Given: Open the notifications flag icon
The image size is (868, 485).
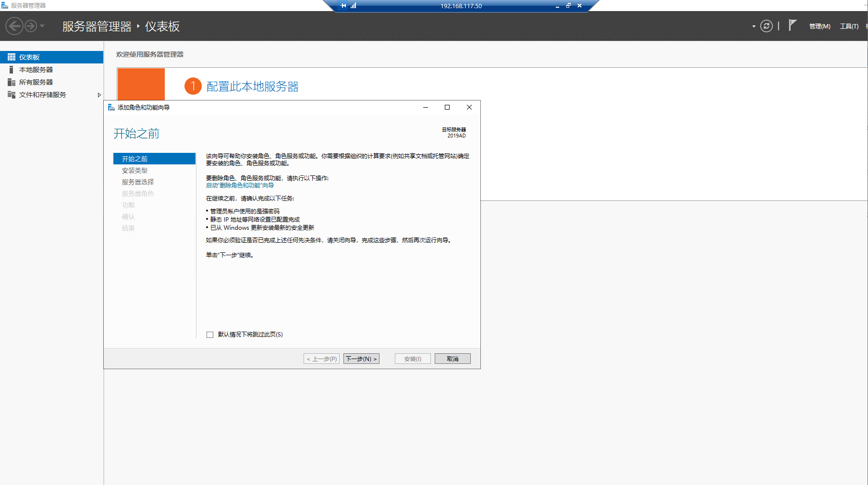Looking at the screenshot, I should pos(793,25).
